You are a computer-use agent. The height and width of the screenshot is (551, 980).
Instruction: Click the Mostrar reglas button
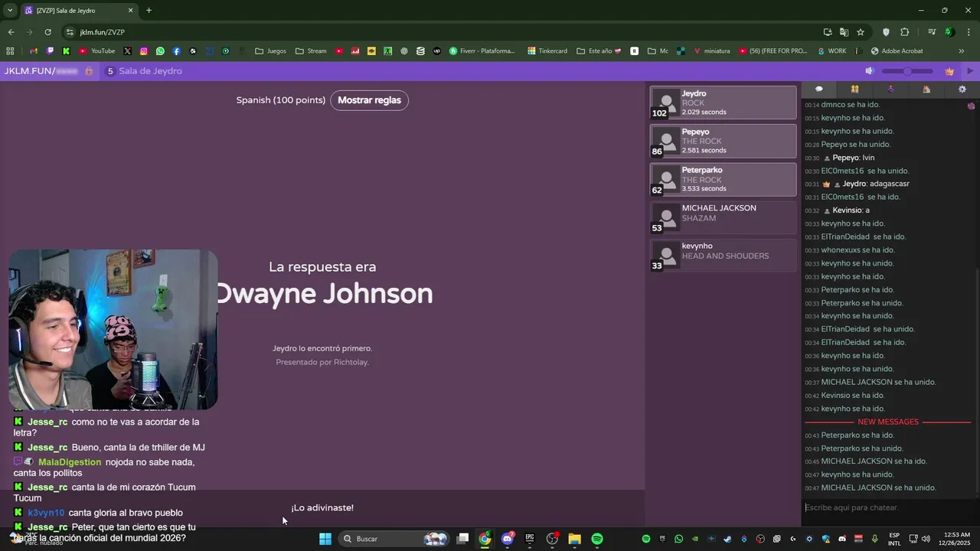coord(369,100)
